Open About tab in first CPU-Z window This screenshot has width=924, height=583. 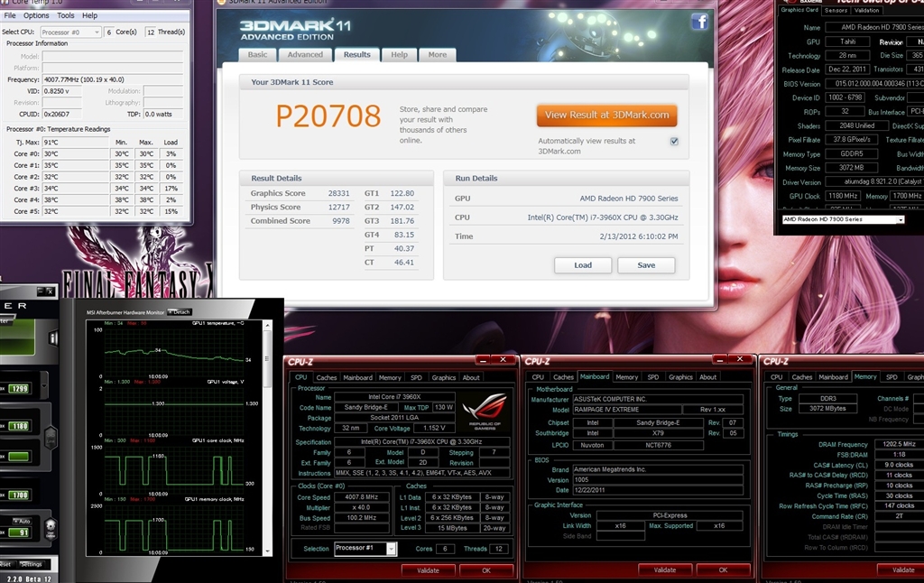[x=471, y=378]
